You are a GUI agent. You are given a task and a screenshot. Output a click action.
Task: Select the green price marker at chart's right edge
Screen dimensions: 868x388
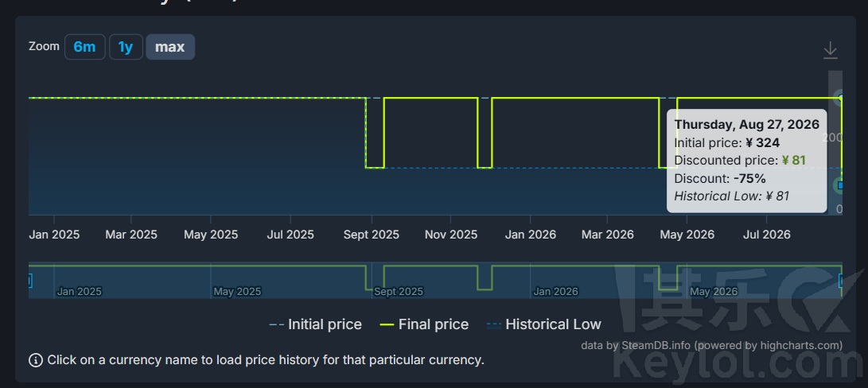coord(840,185)
